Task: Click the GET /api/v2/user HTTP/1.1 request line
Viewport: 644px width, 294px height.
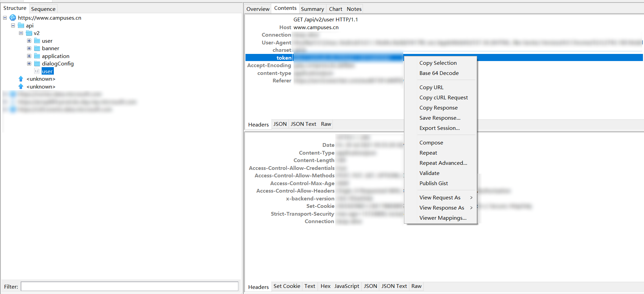Action: click(325, 20)
